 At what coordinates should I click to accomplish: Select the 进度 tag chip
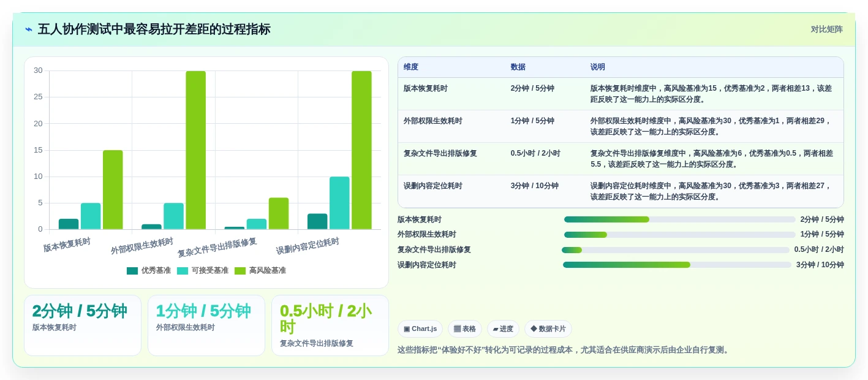click(503, 329)
